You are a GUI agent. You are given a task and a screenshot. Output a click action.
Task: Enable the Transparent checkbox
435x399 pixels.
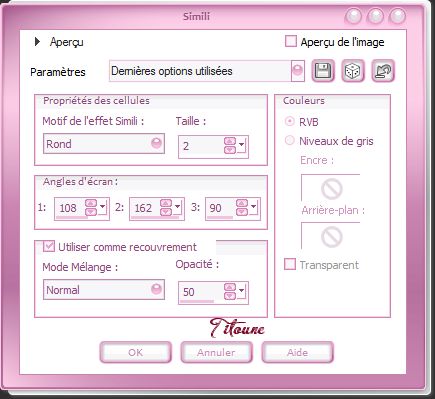(290, 264)
